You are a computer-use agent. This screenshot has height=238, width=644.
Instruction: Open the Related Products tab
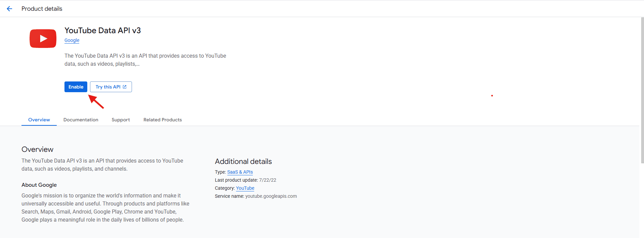pos(163,120)
